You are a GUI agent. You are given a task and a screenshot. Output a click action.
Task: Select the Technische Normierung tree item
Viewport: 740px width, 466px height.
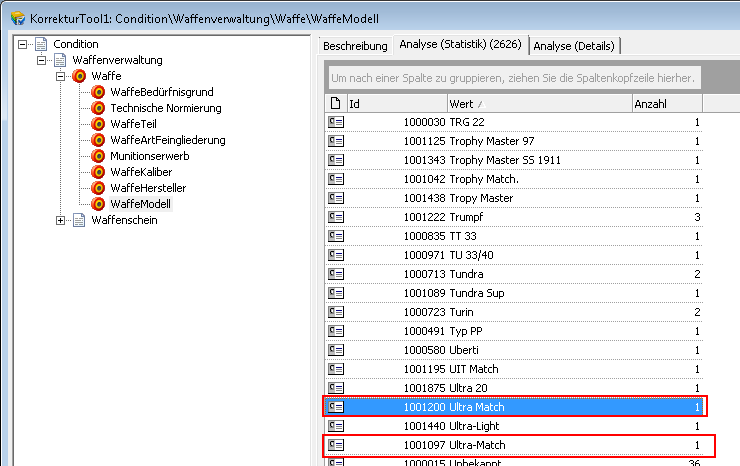point(166,108)
